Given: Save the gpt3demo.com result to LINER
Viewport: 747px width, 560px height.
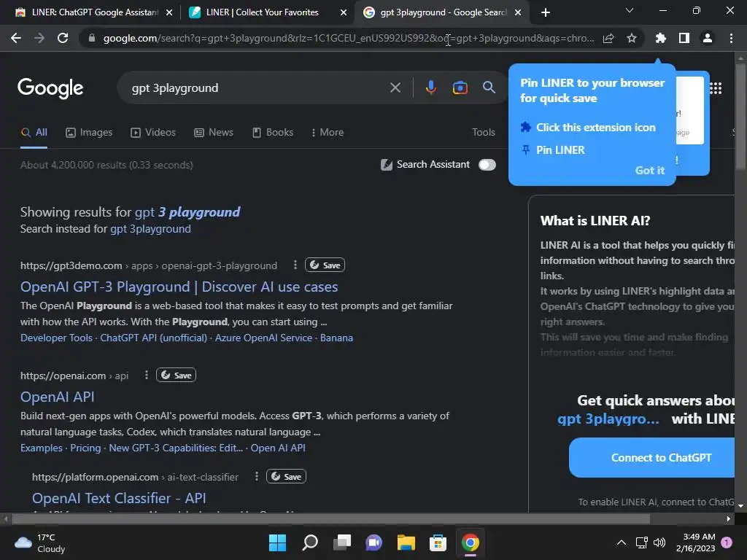Looking at the screenshot, I should [325, 265].
